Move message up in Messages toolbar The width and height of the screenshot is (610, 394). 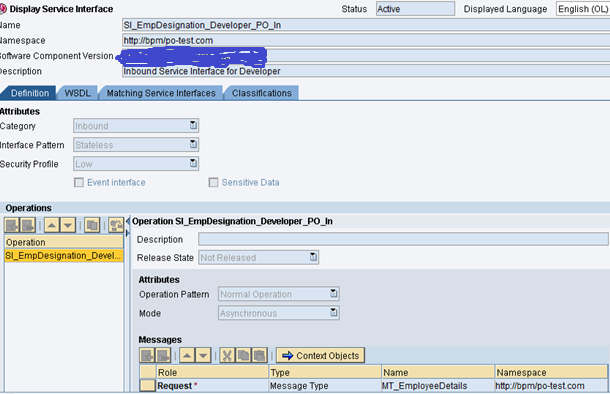[187, 355]
